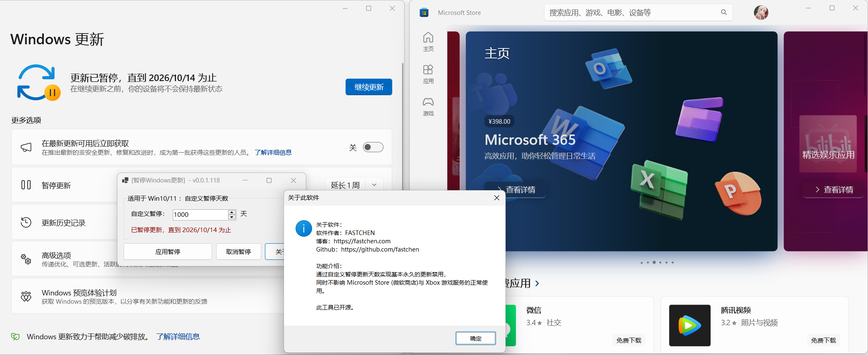The width and height of the screenshot is (868, 355).
Task: Click the Microsoft Store search box
Action: click(x=632, y=12)
